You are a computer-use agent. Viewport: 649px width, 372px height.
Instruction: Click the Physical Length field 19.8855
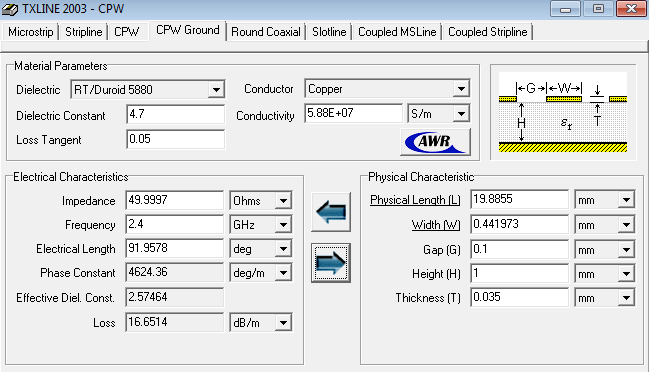pyautogui.click(x=519, y=199)
